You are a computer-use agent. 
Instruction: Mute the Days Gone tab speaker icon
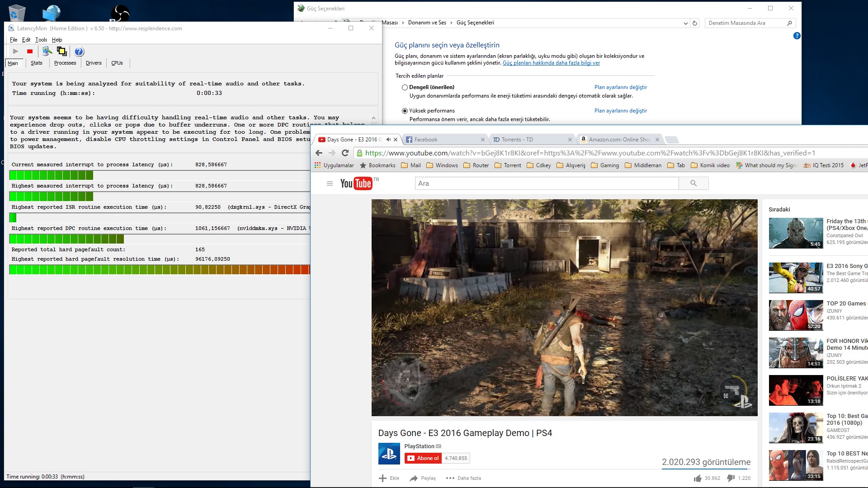388,140
